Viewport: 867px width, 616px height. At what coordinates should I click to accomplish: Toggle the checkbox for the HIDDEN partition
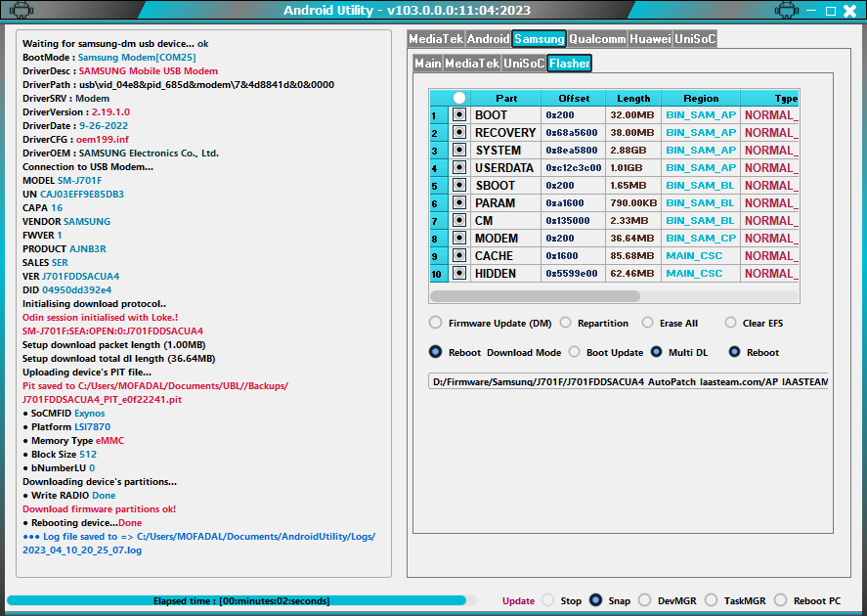coord(459,273)
